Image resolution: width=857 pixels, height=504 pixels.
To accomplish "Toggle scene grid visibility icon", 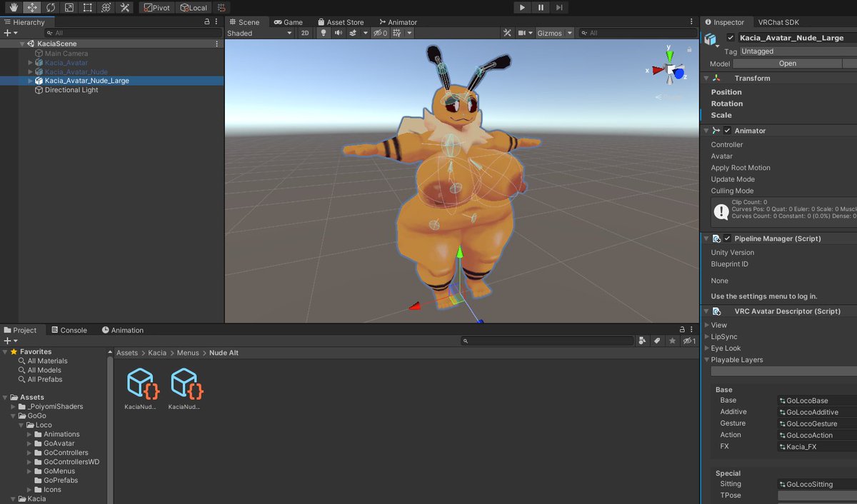I will (x=396, y=33).
